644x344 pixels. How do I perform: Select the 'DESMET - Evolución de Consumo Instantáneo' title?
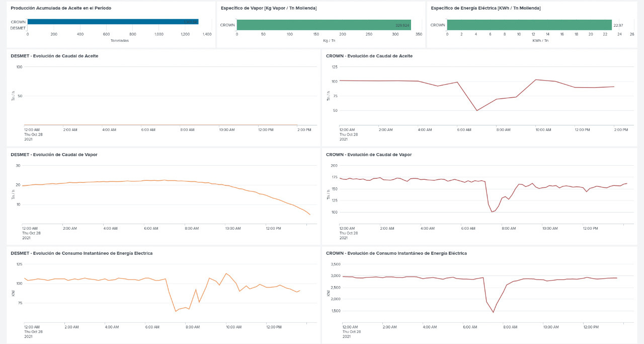pyautogui.click(x=82, y=253)
